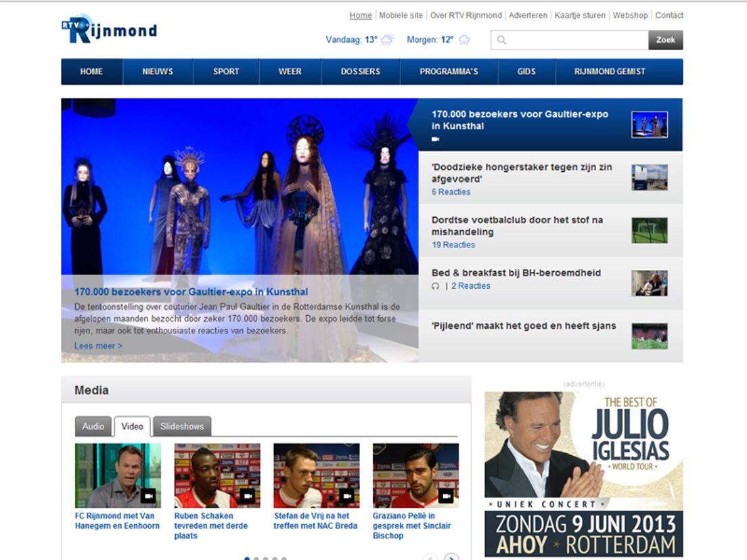Open Stefan de Vrij video thumbnail
The width and height of the screenshot is (747, 560).
click(x=317, y=475)
